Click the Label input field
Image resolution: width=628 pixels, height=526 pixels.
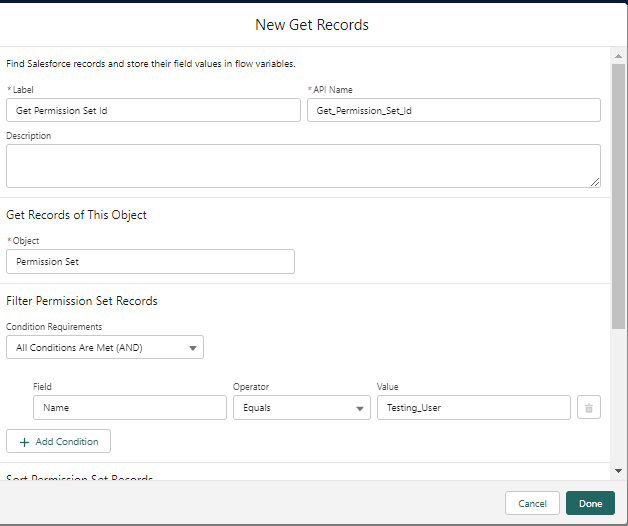(x=153, y=110)
